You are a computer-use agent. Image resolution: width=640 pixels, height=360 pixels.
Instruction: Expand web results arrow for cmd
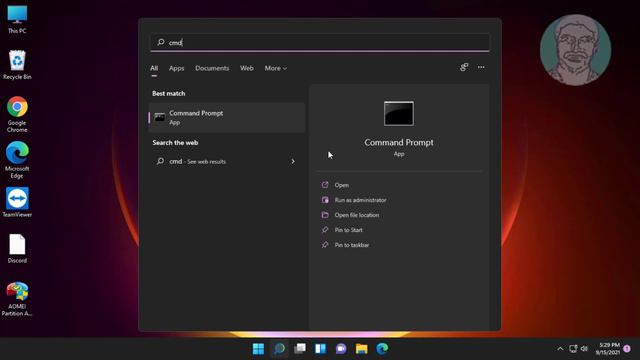293,161
